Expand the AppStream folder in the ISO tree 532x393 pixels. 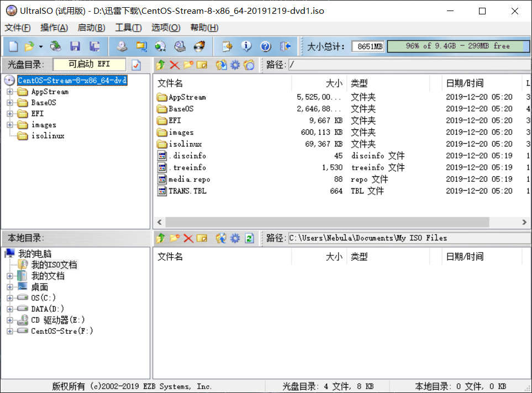[x=10, y=92]
